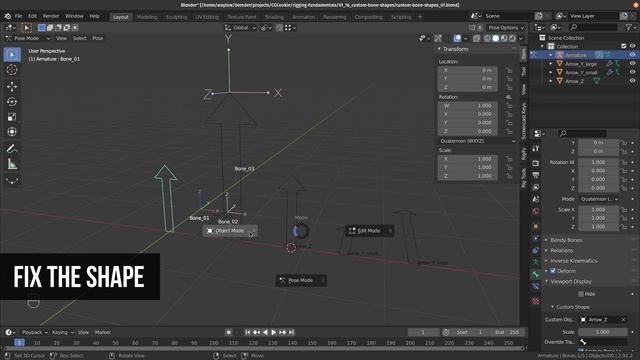Choose Pose Mode in the pie menu
Screen dimensions: 640x360
[301, 281]
